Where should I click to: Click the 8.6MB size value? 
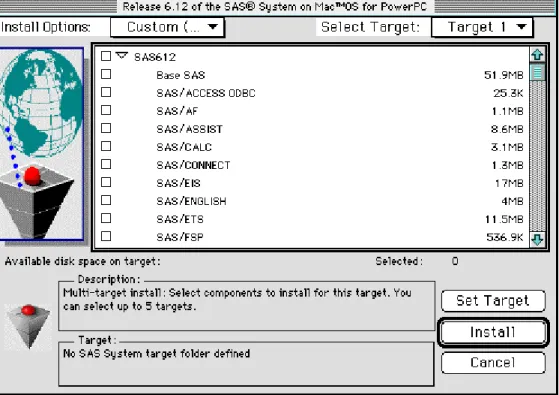[x=507, y=129]
